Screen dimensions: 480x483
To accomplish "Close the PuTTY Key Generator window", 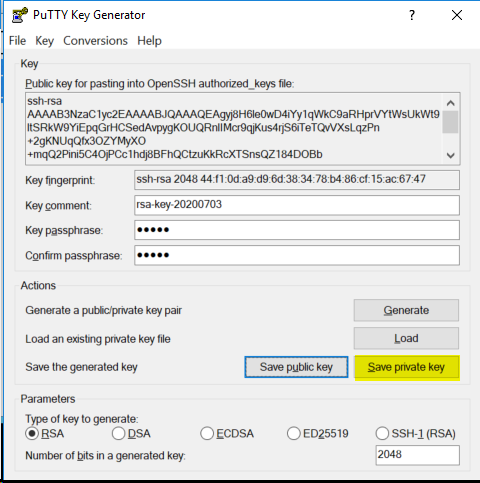I will (457, 15).
